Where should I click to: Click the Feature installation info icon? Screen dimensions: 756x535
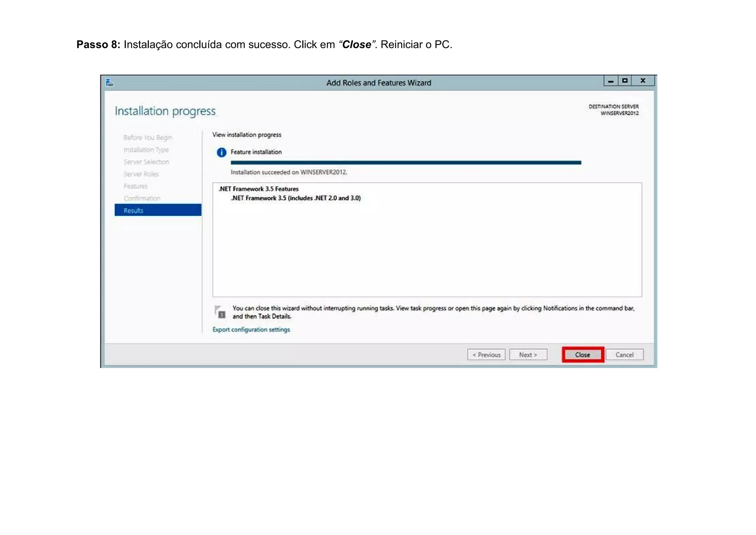coord(221,152)
